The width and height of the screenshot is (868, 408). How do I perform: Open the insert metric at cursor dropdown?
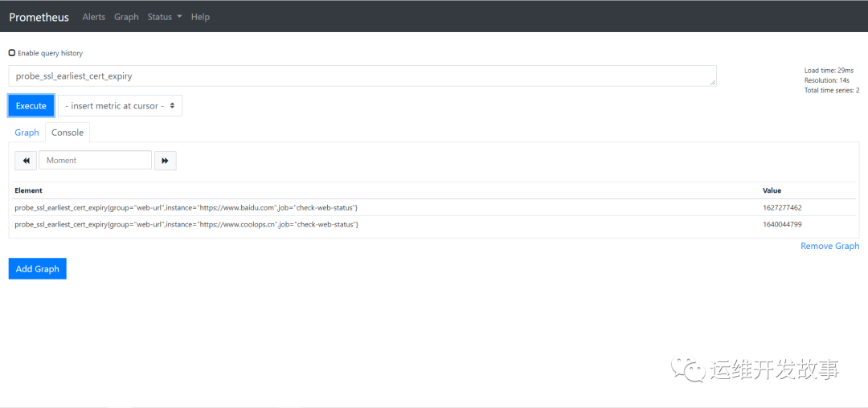coord(120,105)
